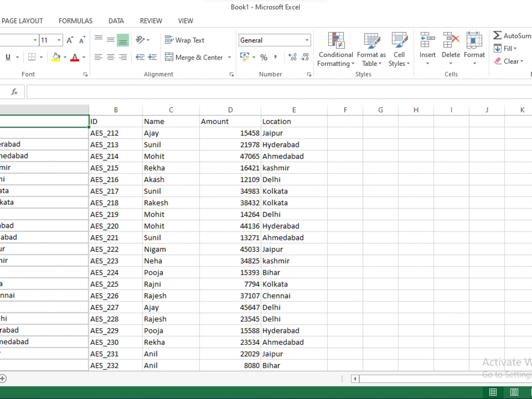Switch to Normal view in status bar

click(493, 392)
